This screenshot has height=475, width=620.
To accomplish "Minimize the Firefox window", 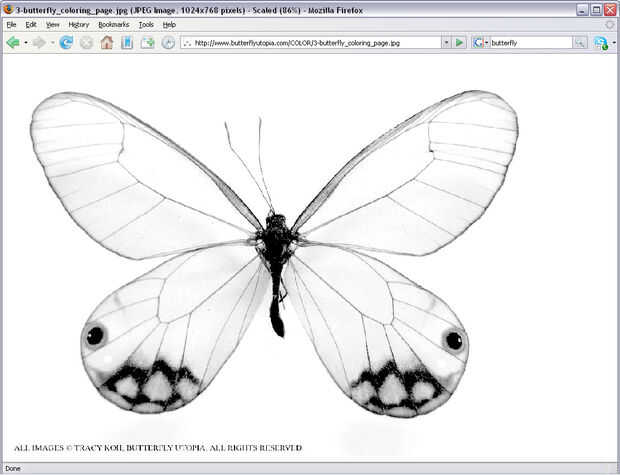I will 582,10.
